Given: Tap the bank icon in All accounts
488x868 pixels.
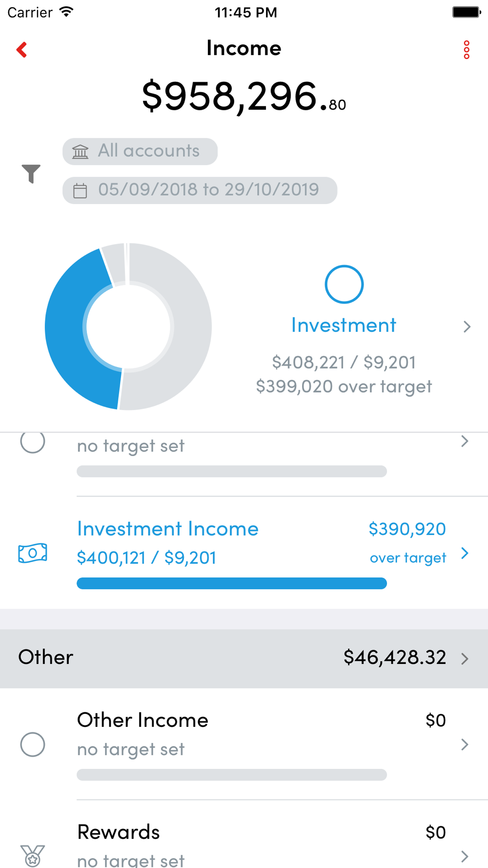Looking at the screenshot, I should pos(81,151).
